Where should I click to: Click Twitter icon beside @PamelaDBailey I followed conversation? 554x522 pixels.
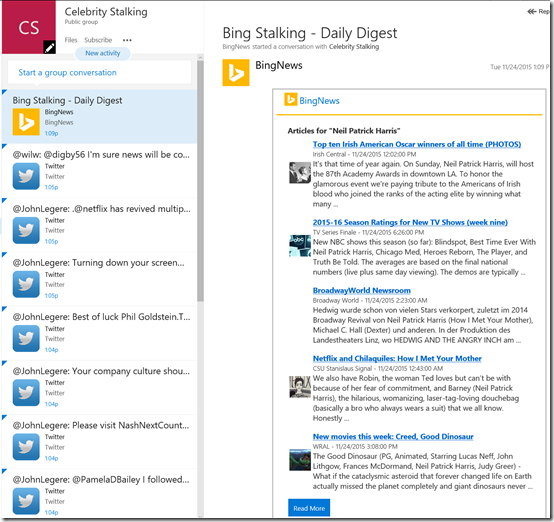[x=26, y=501]
